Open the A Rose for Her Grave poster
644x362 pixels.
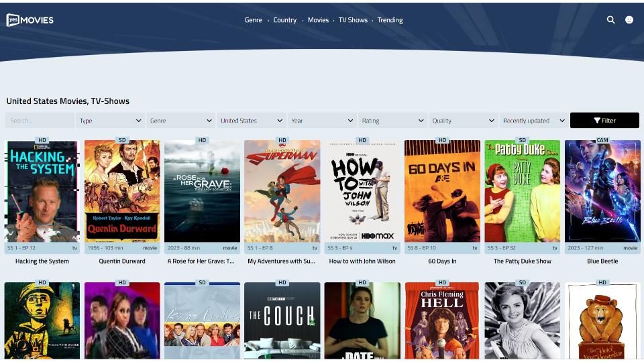pos(202,191)
